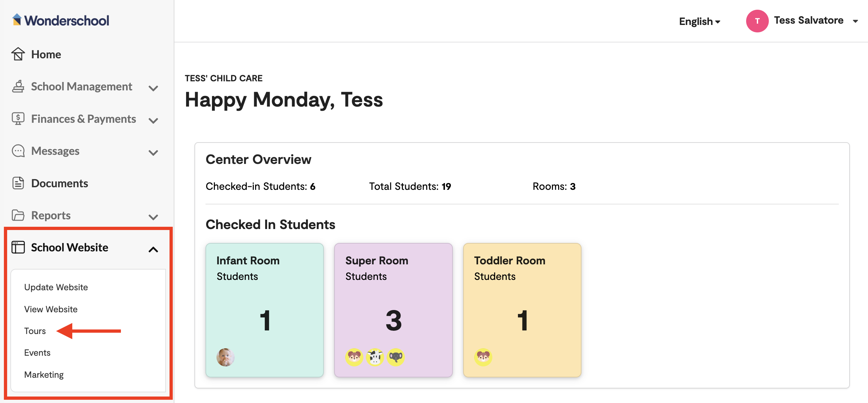Viewport: 868px width, 403px height.
Task: Open the Infant Room students card
Action: coord(264,310)
